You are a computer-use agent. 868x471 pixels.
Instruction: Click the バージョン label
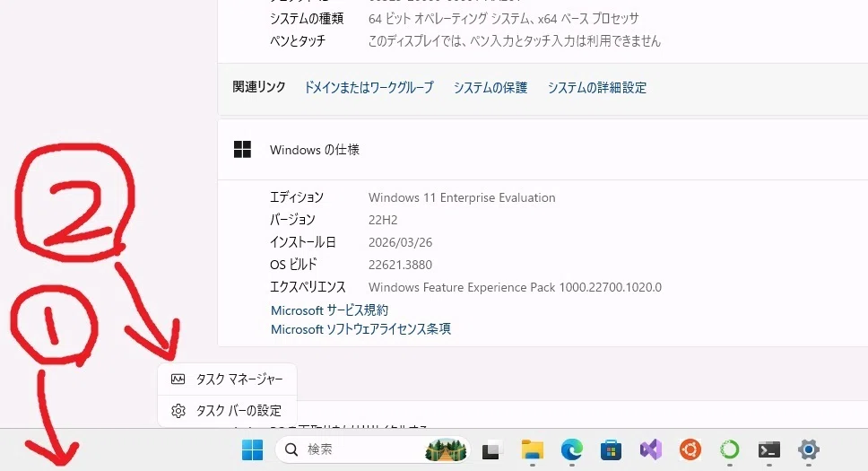(x=292, y=220)
